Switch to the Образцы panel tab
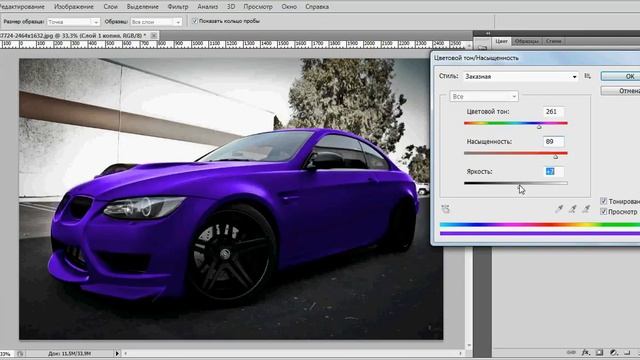 click(x=526, y=41)
